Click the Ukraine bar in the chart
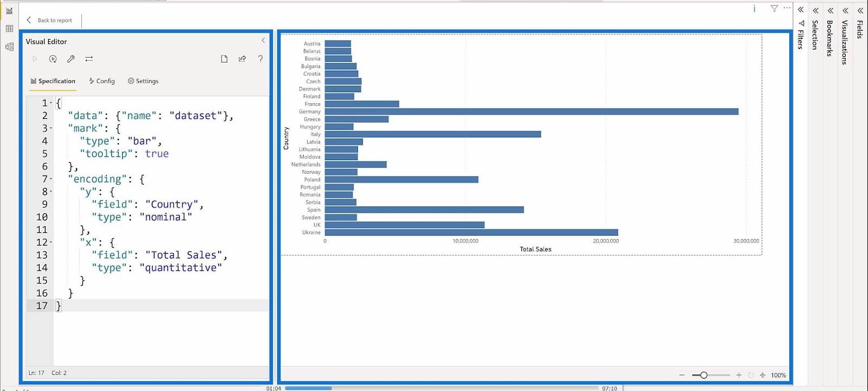The height and width of the screenshot is (391, 868). click(x=471, y=232)
